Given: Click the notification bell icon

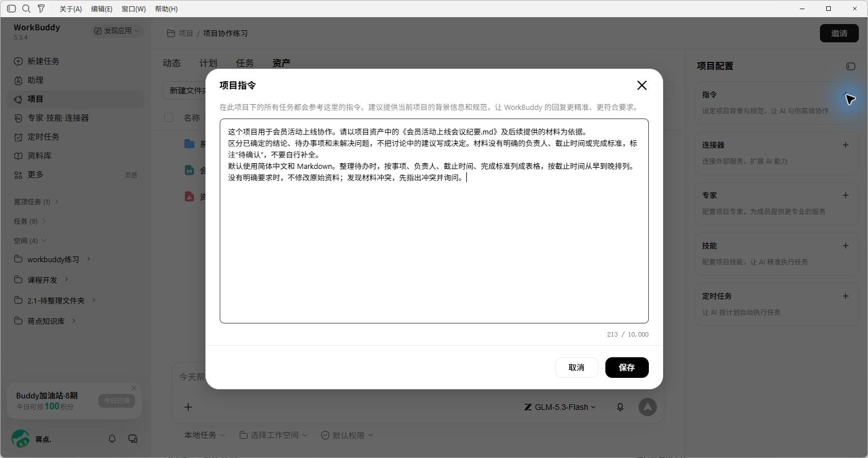Looking at the screenshot, I should point(112,439).
